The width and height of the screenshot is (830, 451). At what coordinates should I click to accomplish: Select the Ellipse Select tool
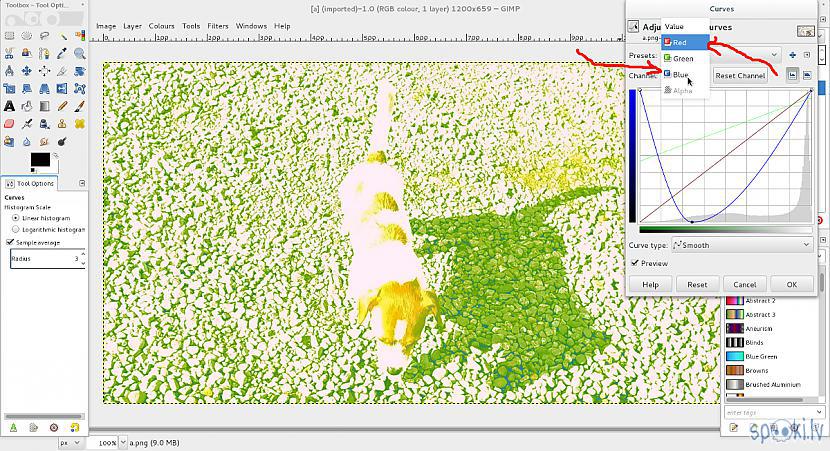point(27,36)
